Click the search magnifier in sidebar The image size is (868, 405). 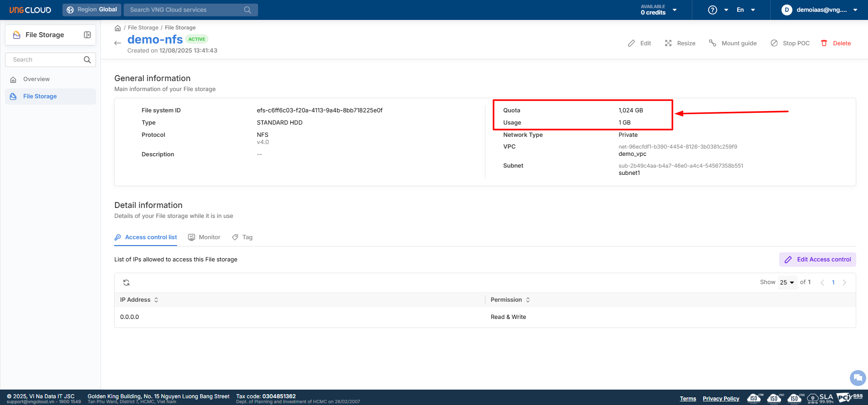coord(87,60)
